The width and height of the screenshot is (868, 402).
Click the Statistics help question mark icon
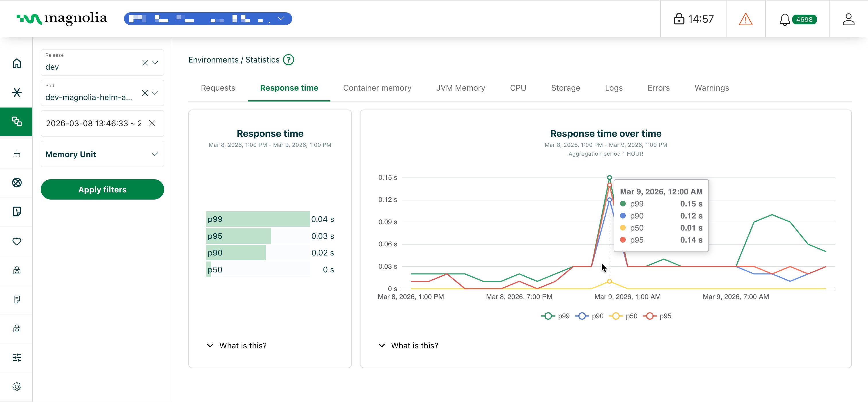(288, 60)
